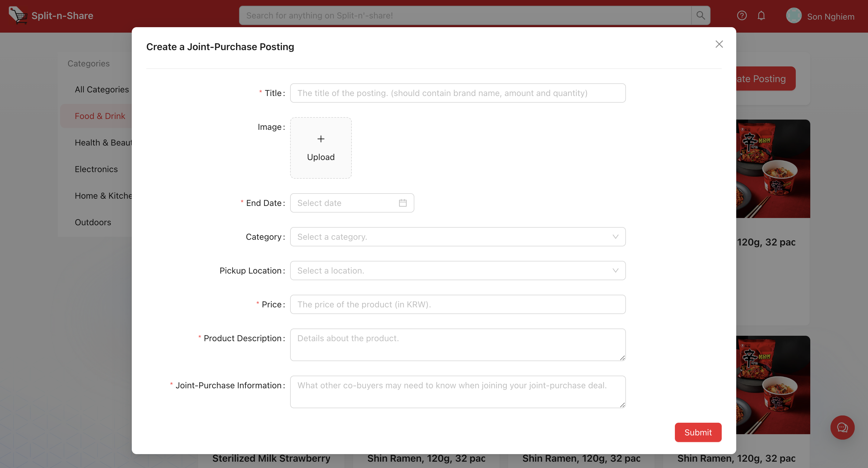Viewport: 868px width, 468px height.
Task: Select the Electronics category
Action: click(x=96, y=169)
